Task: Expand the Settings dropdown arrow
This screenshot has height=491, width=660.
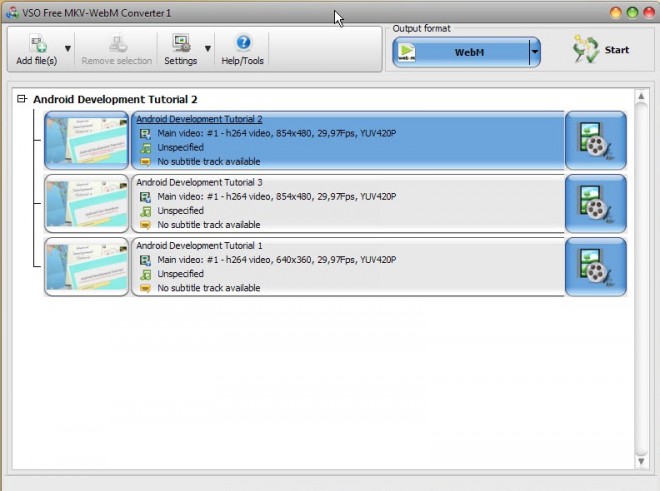Action: pos(208,49)
